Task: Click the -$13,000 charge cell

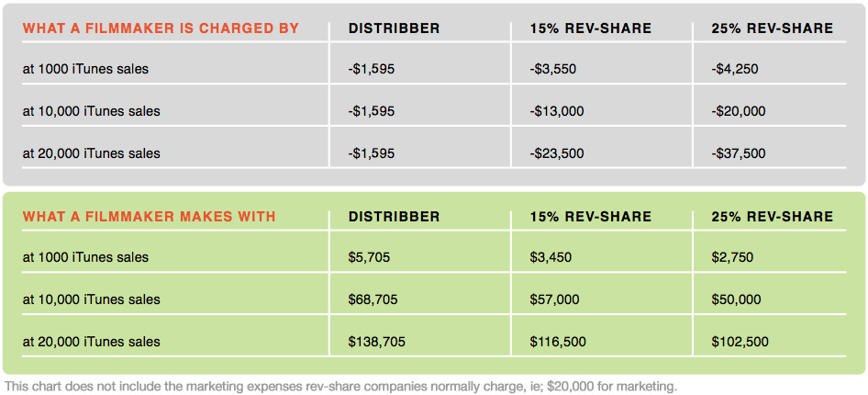Action: pos(557,111)
